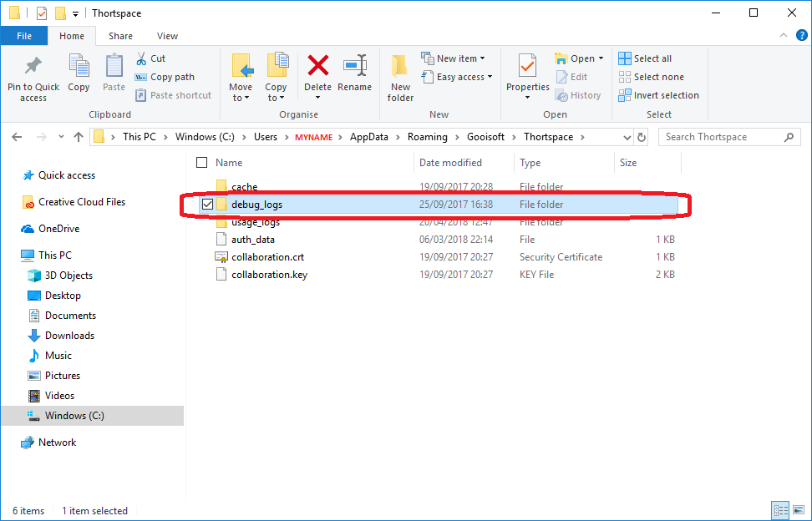Click Paste shortcut in ribbon
The width and height of the screenshot is (812, 521).
click(174, 95)
